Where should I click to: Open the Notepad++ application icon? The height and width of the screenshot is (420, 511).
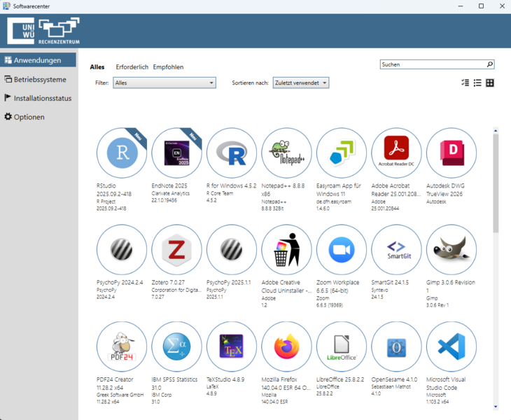tap(286, 153)
